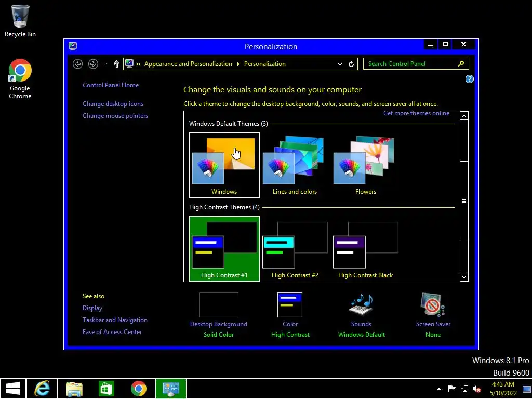
Task: Click Get more themes online link
Action: point(416,113)
